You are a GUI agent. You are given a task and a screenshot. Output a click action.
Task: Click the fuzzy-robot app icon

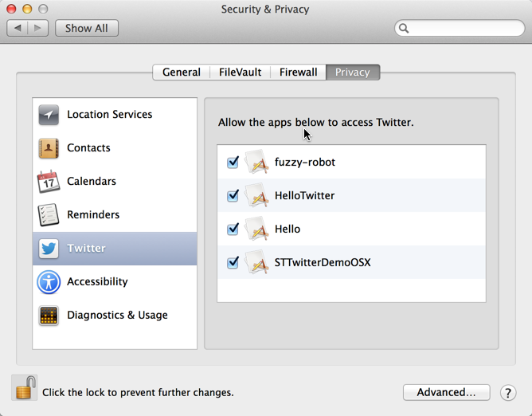pyautogui.click(x=256, y=162)
